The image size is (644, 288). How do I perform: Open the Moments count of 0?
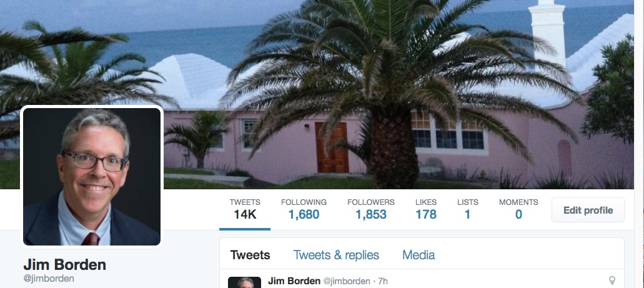point(518,209)
